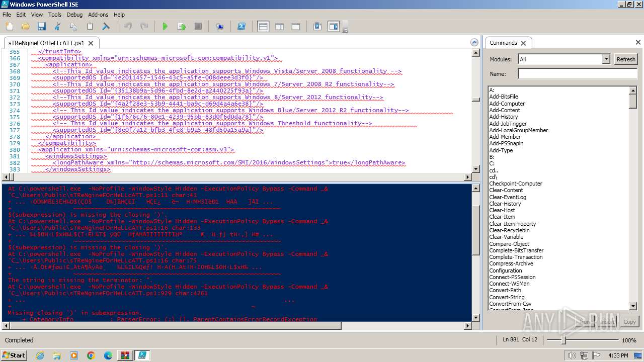Image resolution: width=644 pixels, height=362 pixels.
Task: Open new remote PowerShell tab
Action: [x=220, y=26]
